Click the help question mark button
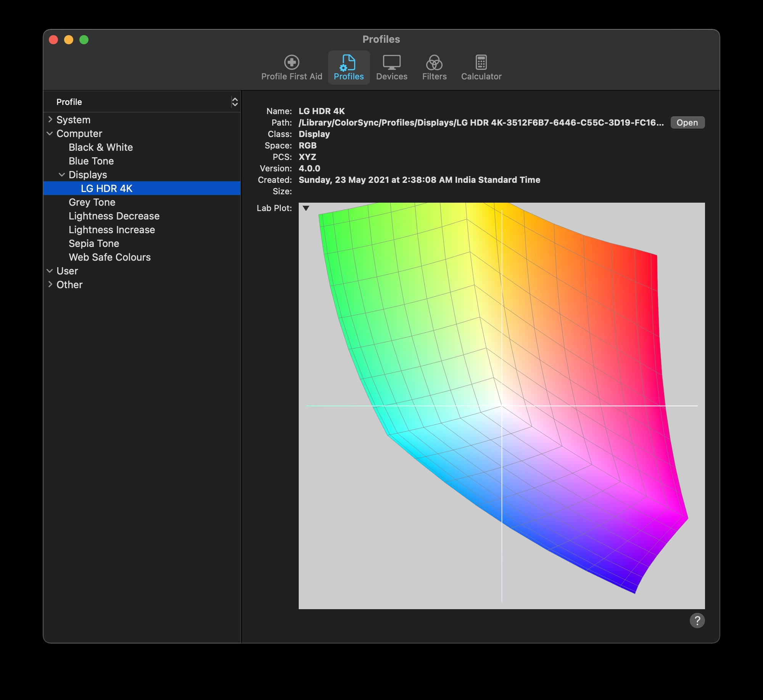The image size is (763, 700). pos(697,621)
